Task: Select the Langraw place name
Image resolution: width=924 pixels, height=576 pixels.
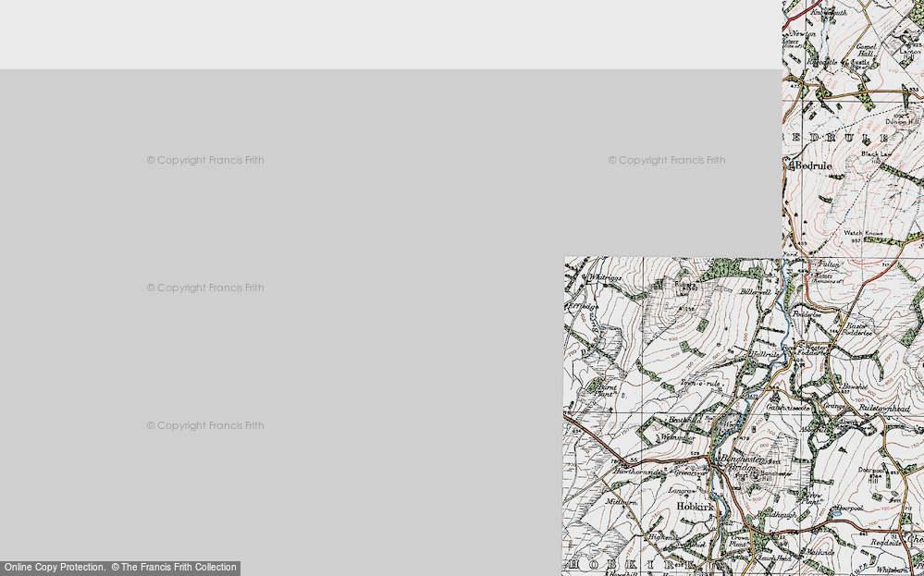Action: [x=683, y=490]
